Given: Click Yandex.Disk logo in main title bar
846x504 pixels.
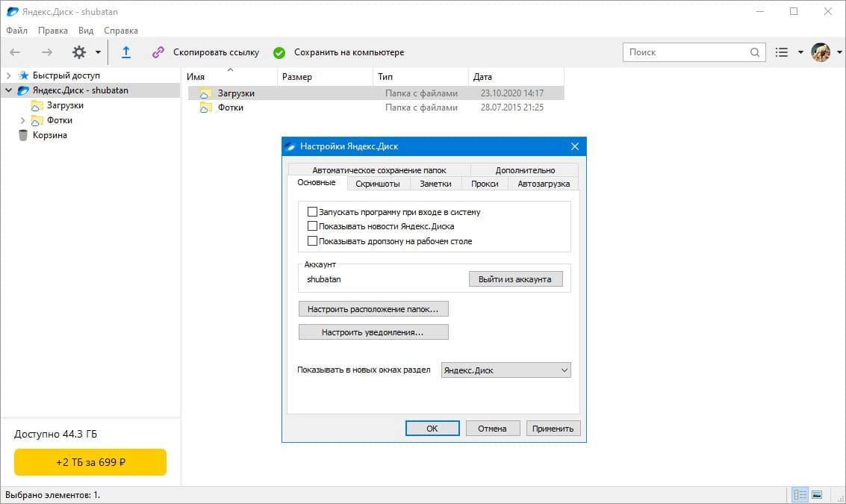Looking at the screenshot, I should click(12, 11).
